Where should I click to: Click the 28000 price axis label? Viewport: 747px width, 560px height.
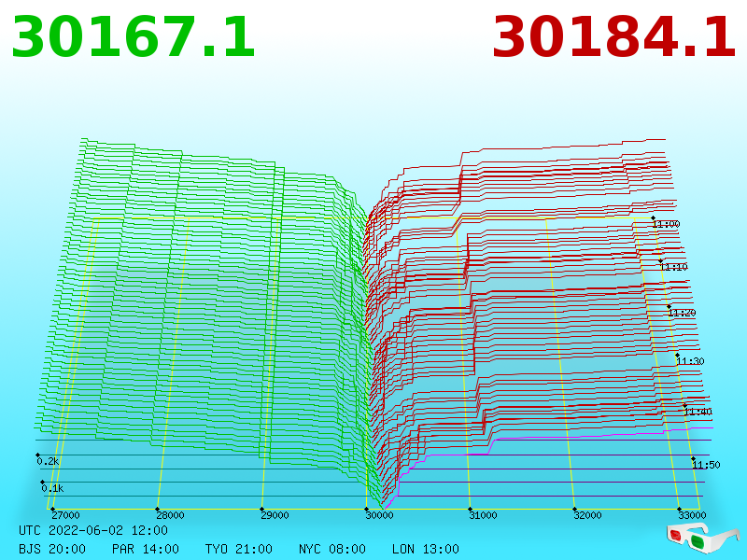pos(170,515)
